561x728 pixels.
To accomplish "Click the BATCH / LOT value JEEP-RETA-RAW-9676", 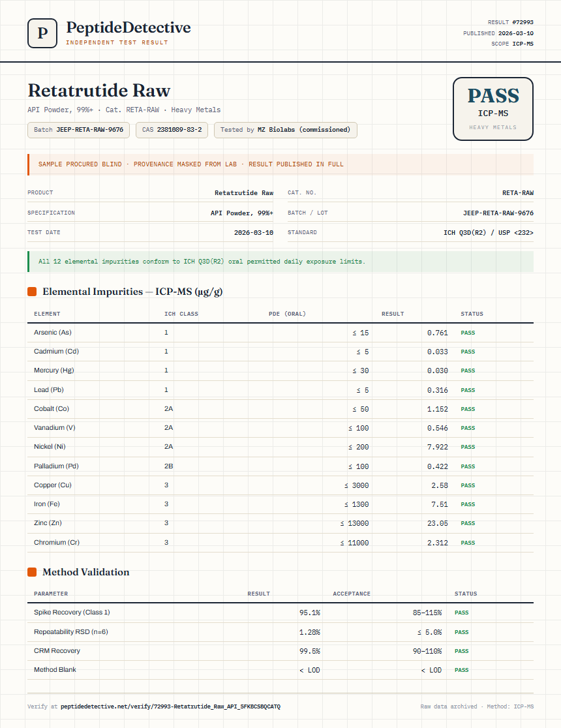I will click(498, 213).
